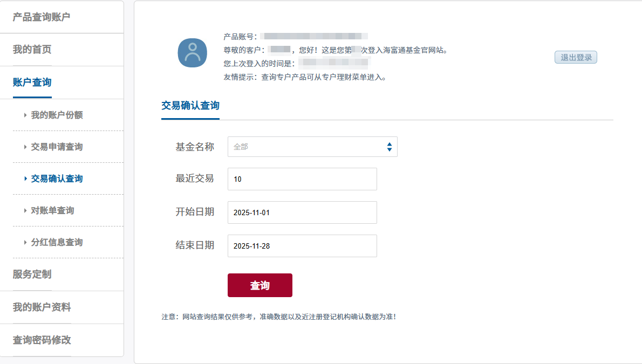Open 我的账户份额 submenu item
Viewport: 642px width, 364px height.
57,115
